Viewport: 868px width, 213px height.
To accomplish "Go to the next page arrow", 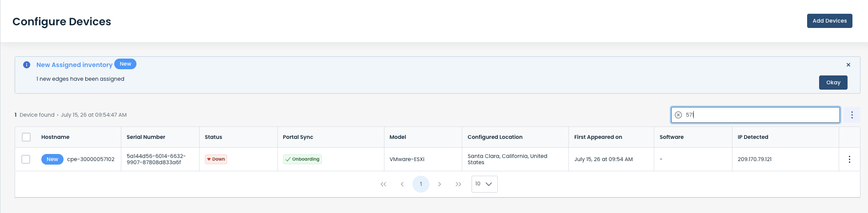I will point(440,184).
